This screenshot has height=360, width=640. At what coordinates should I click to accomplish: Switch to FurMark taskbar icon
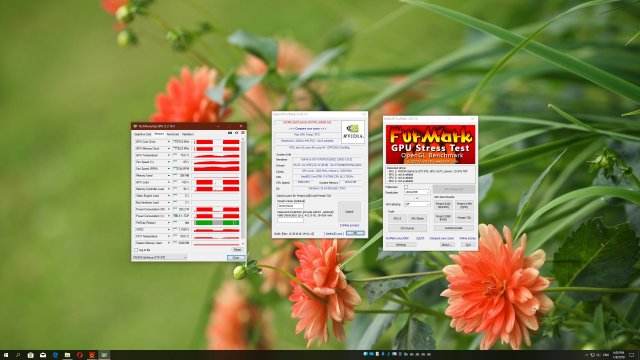[x=92, y=355]
